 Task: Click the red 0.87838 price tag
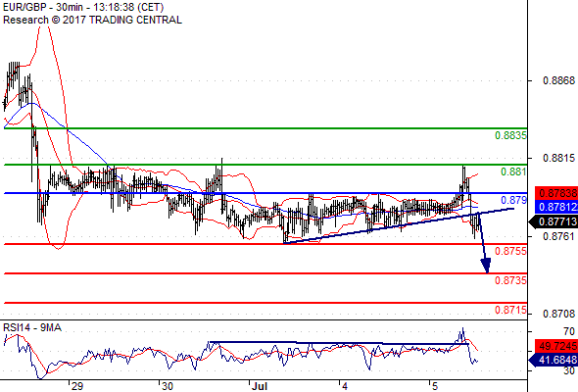[556, 193]
